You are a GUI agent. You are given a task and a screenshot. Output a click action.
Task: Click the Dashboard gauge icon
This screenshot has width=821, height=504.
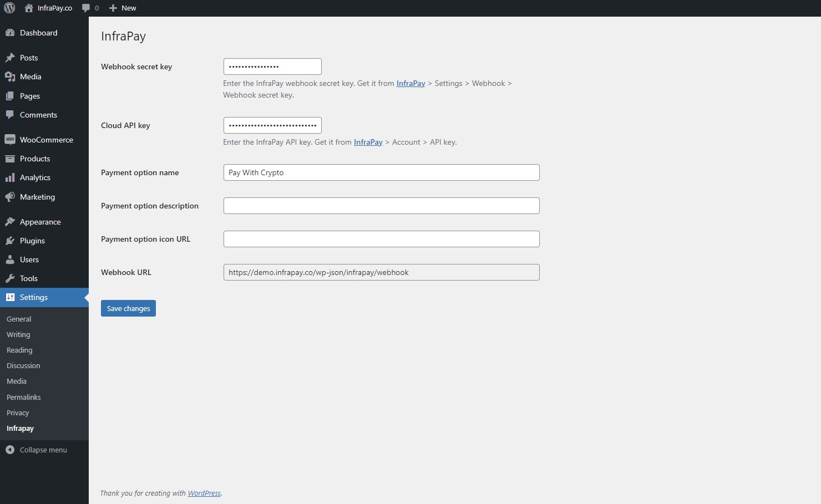click(10, 33)
